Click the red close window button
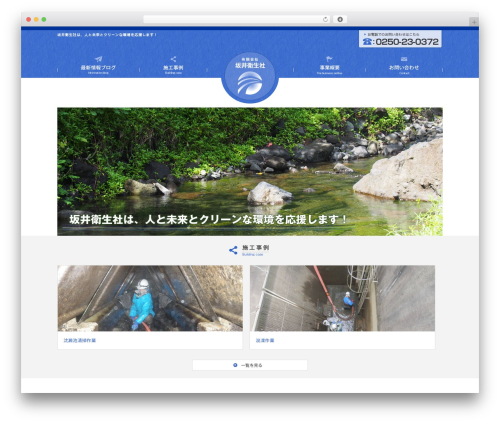The width and height of the screenshot is (500, 423). point(29,20)
